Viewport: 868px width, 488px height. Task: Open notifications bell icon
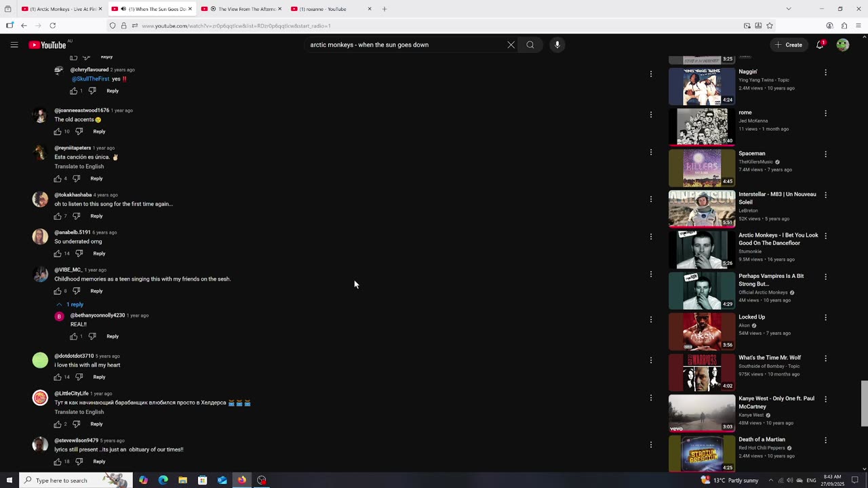tap(820, 45)
